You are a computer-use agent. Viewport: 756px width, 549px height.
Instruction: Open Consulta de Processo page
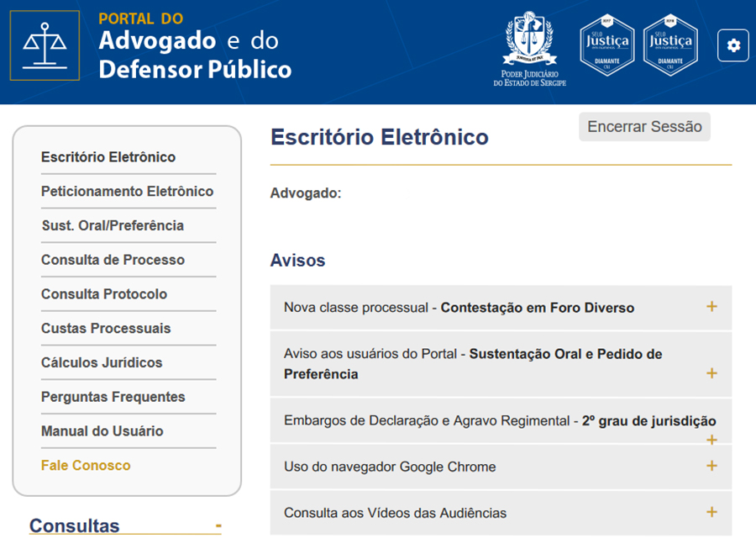pyautogui.click(x=113, y=260)
